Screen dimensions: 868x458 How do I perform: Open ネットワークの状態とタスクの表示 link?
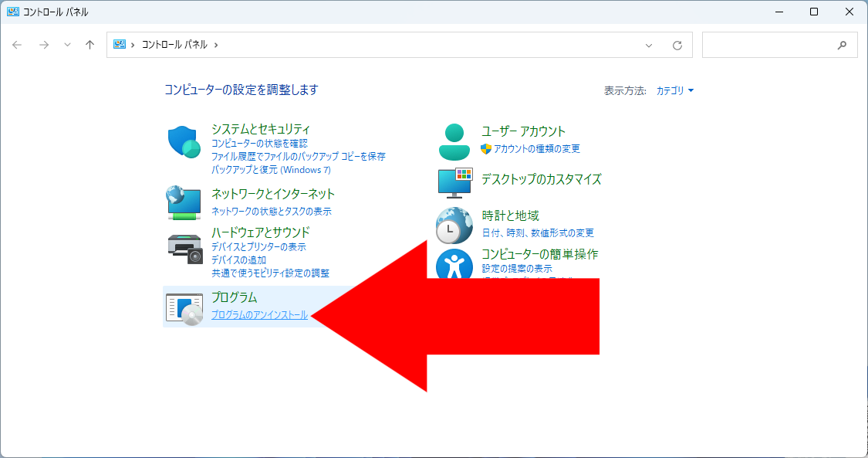point(272,212)
